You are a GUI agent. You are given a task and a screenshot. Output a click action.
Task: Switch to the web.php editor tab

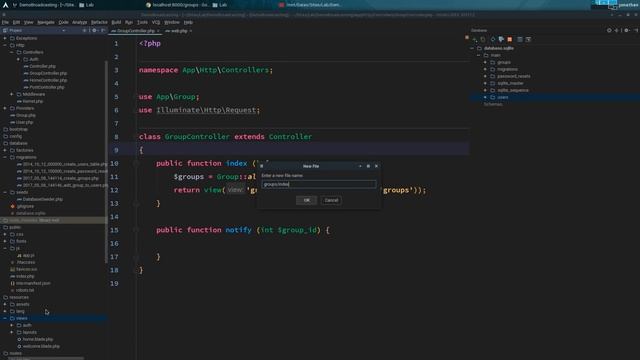click(178, 31)
